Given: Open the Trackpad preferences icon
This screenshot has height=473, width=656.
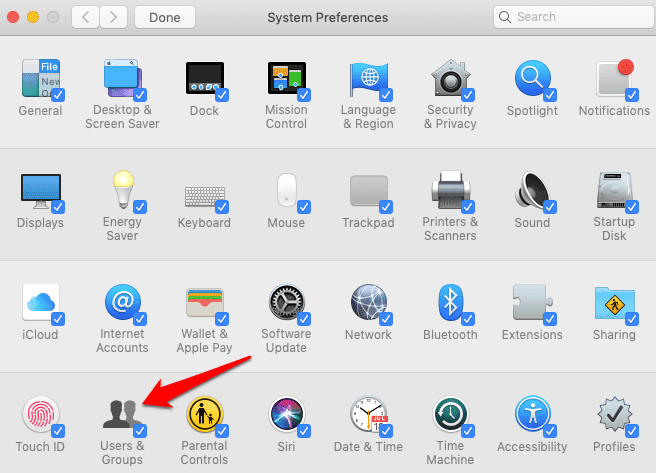Looking at the screenshot, I should point(369,191).
